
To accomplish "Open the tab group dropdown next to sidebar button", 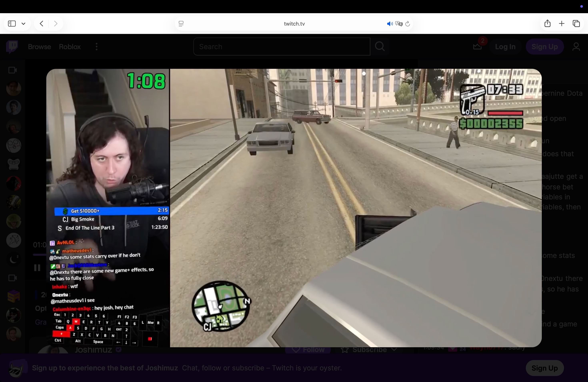I will click(24, 23).
